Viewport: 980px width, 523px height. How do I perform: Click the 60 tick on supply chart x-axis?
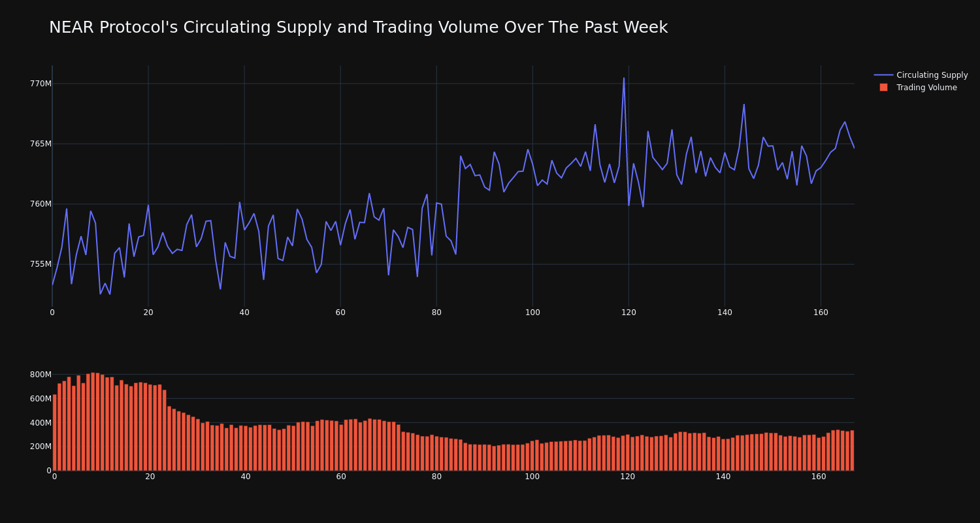[340, 312]
